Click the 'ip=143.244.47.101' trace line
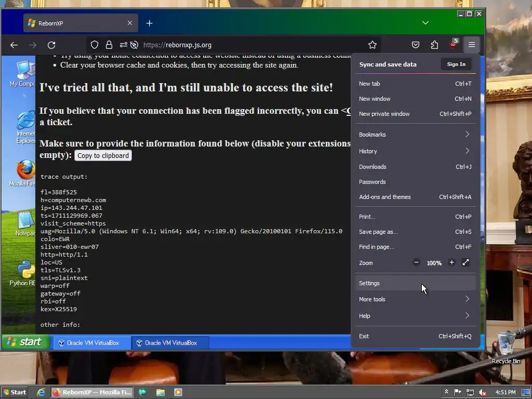This screenshot has height=399, width=532. [x=71, y=208]
